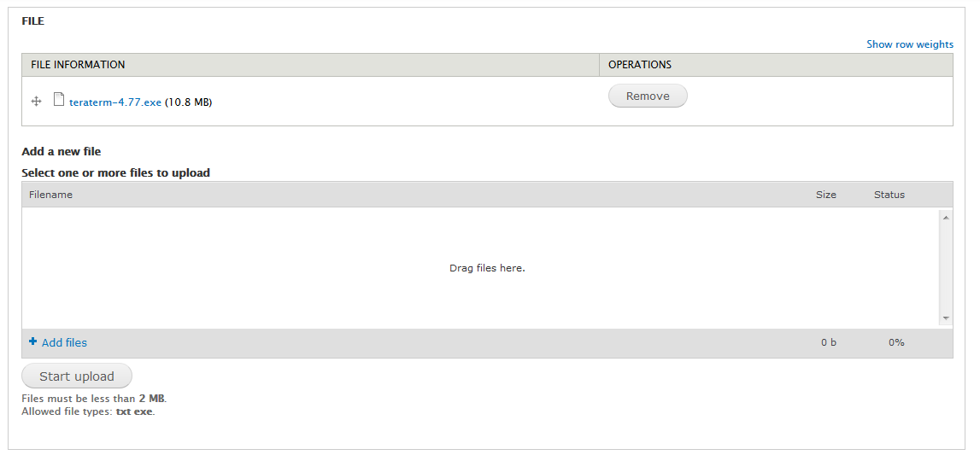Click the FILE INFORMATION table header
Image resolution: width=980 pixels, height=455 pixels.
311,65
